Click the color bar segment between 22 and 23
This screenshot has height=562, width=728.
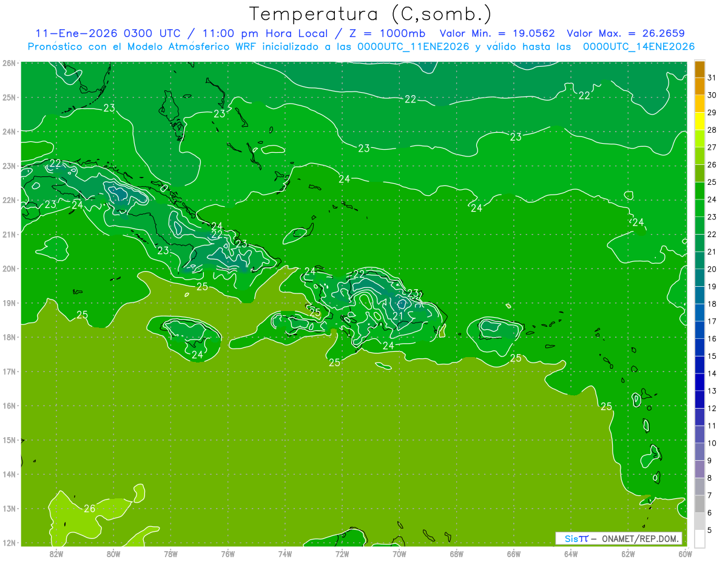click(699, 226)
